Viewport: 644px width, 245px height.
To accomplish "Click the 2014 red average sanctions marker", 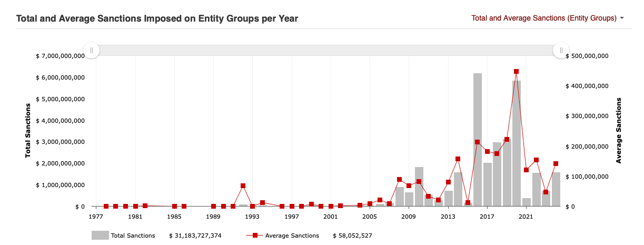I will point(458,159).
